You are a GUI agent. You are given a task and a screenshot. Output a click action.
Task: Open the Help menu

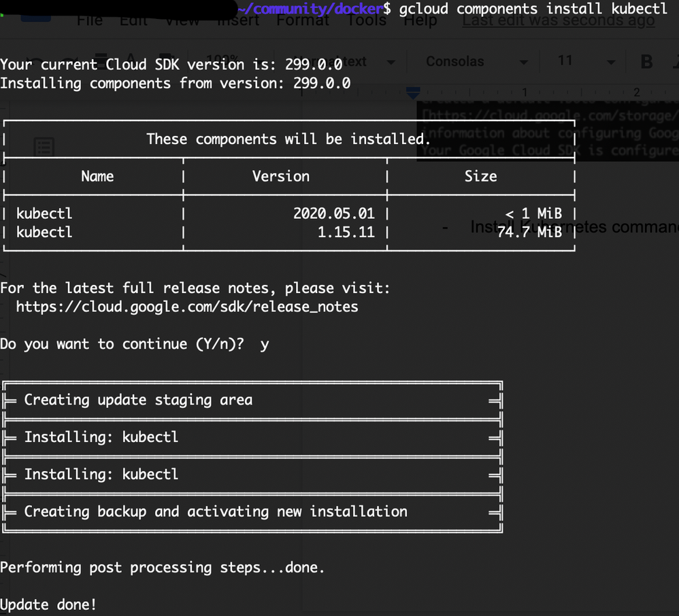pyautogui.click(x=420, y=20)
